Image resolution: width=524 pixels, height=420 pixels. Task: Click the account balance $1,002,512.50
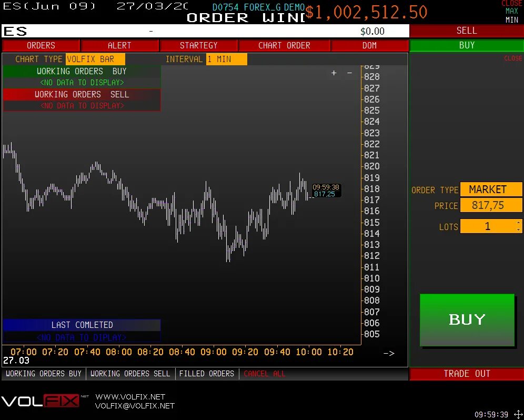[x=366, y=13]
